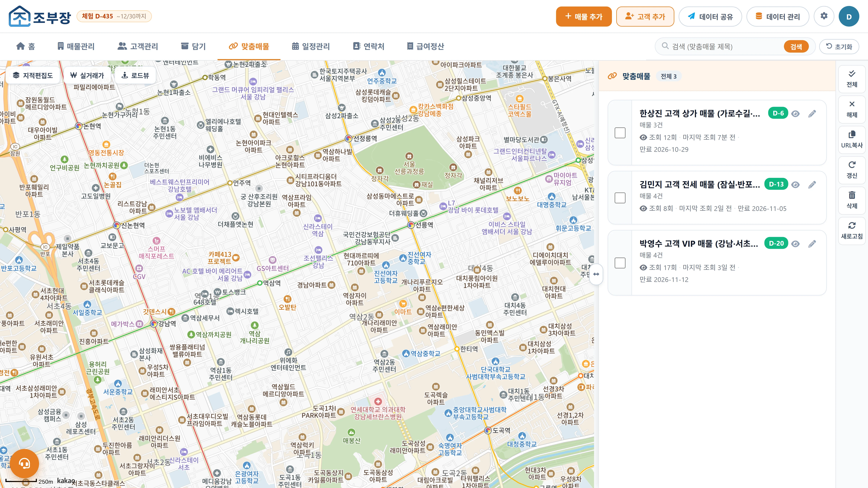868x488 pixels.
Task: Click the 체험 D-435 trial badge
Action: click(114, 16)
